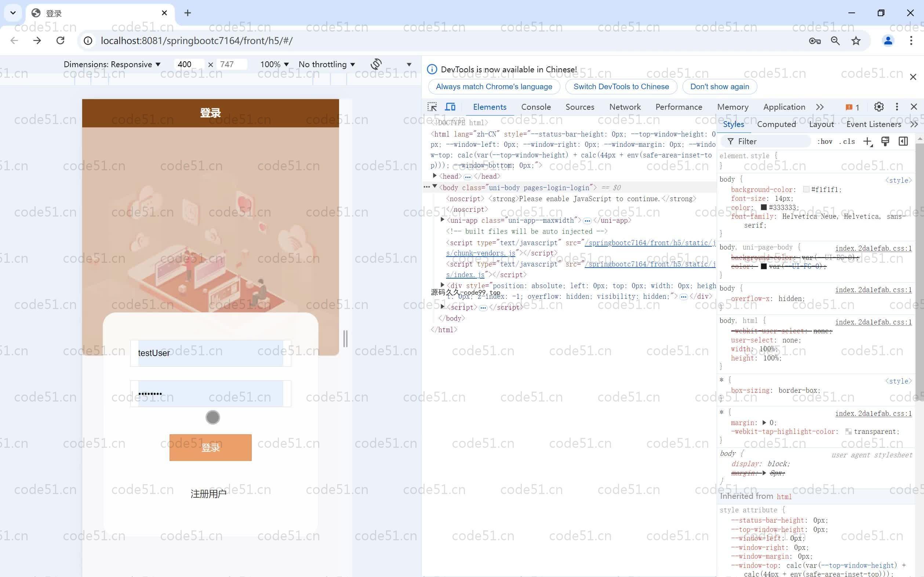The width and height of the screenshot is (924, 577).
Task: Open the Application tab
Action: pos(784,107)
